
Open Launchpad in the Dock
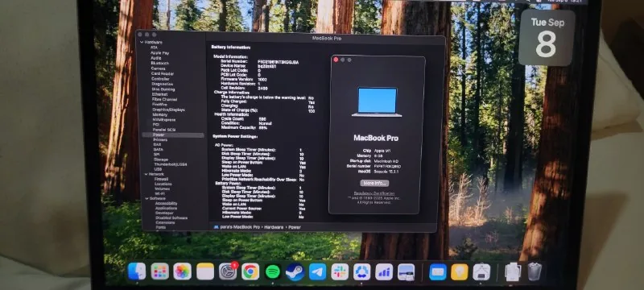pyautogui.click(x=159, y=271)
